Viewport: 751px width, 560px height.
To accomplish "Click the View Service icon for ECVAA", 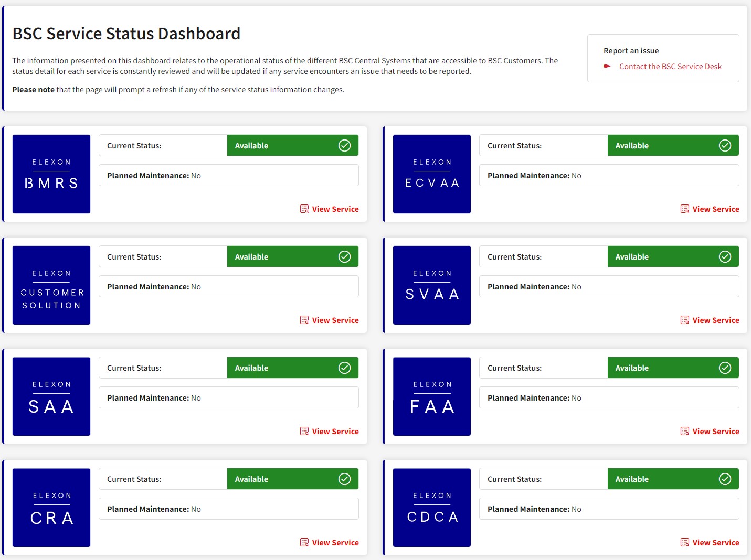I will tap(685, 209).
